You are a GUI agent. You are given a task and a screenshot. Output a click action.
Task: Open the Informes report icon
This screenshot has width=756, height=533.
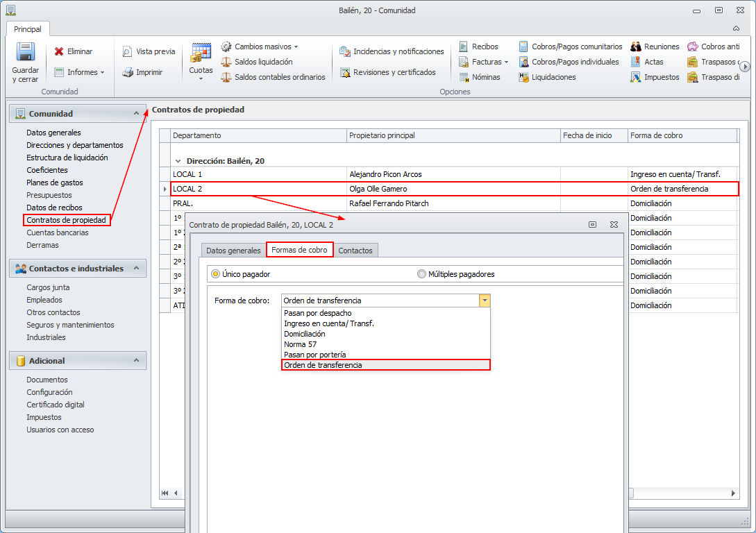point(59,72)
